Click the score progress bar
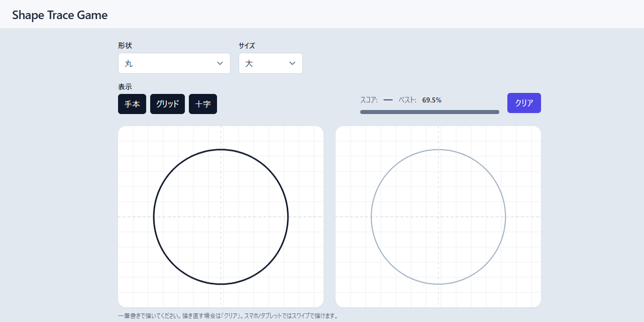This screenshot has height=322, width=644. pos(430,112)
